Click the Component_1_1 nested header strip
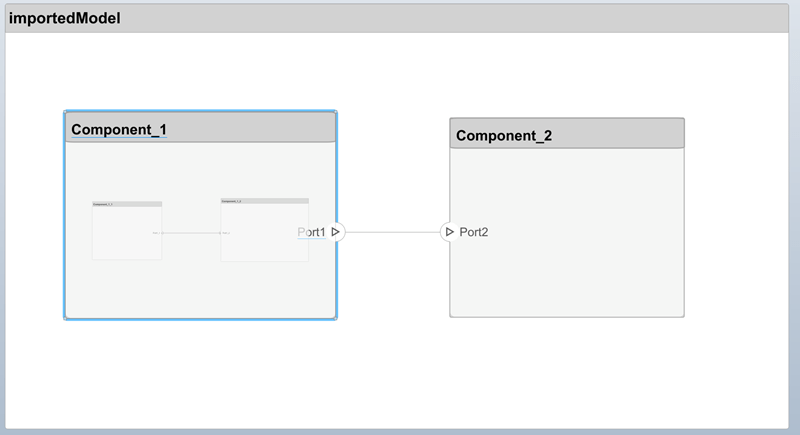This screenshot has width=800, height=435. [126, 204]
